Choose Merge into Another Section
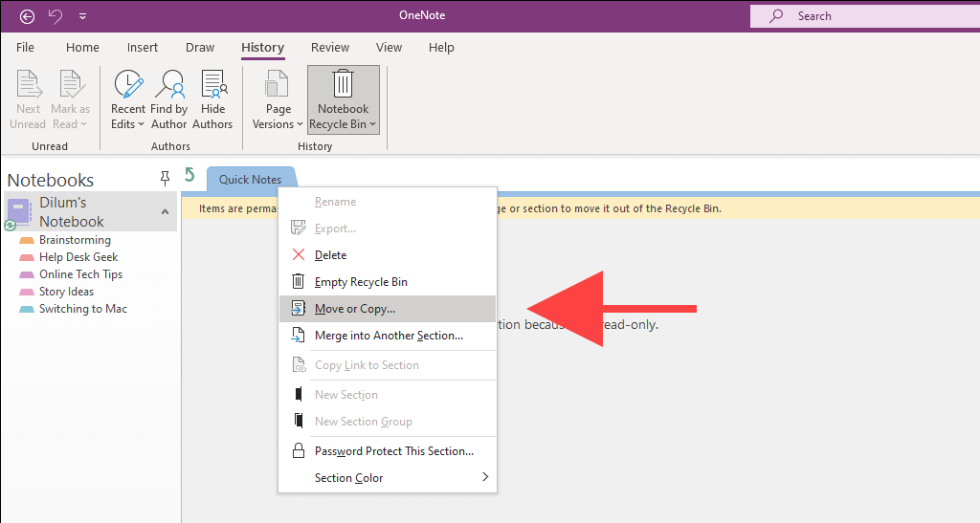The image size is (980, 523). point(388,336)
